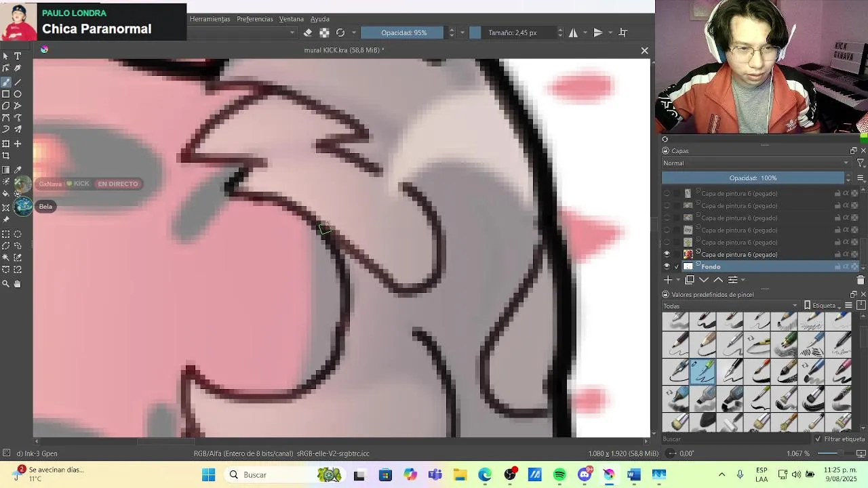Close the mural KICK.kra document

(644, 50)
